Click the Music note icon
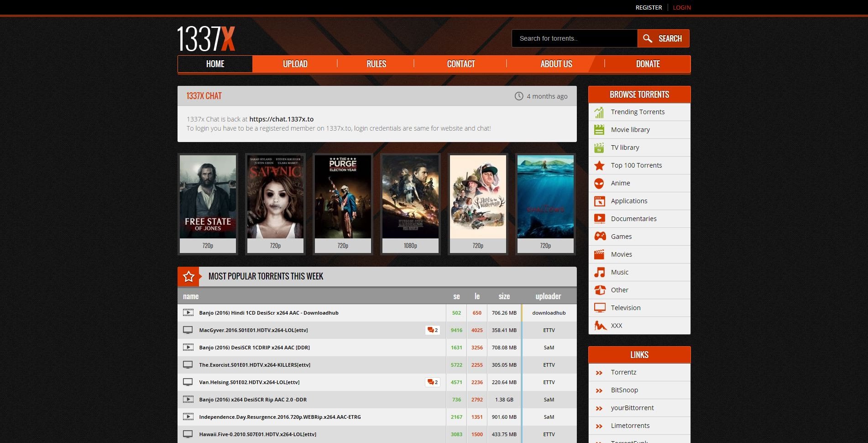868x443 pixels. click(599, 272)
